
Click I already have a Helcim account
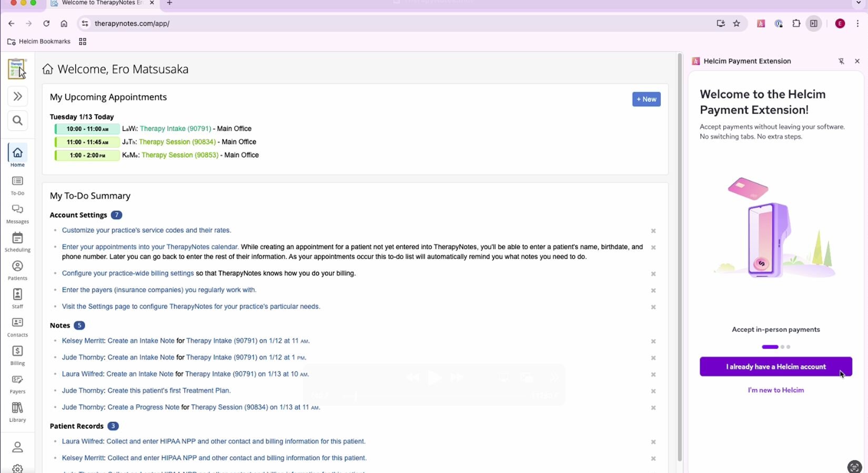[x=775, y=367]
